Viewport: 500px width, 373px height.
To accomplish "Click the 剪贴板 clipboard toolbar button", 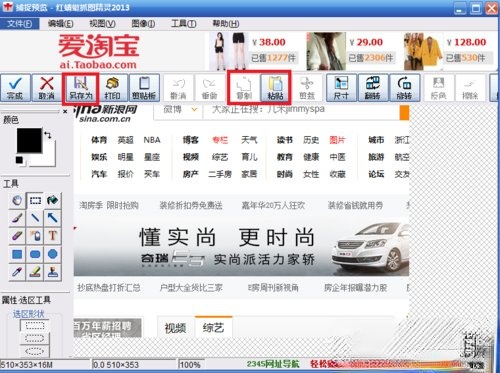I will click(x=144, y=88).
